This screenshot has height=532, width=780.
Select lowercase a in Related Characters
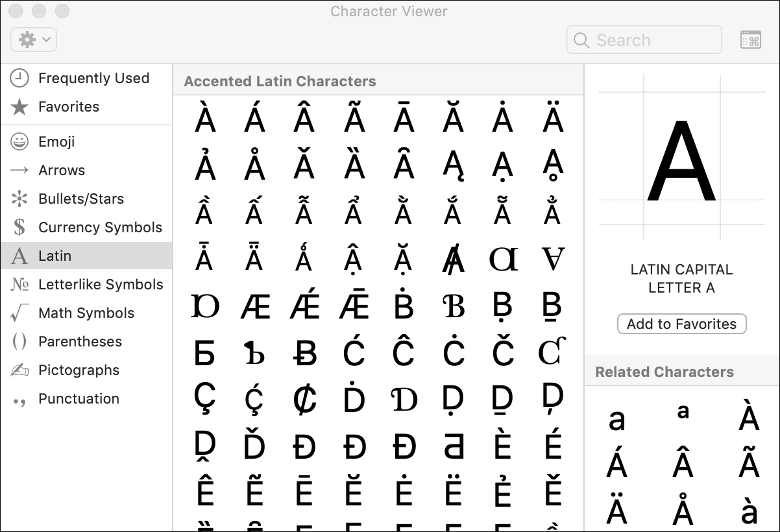point(616,420)
